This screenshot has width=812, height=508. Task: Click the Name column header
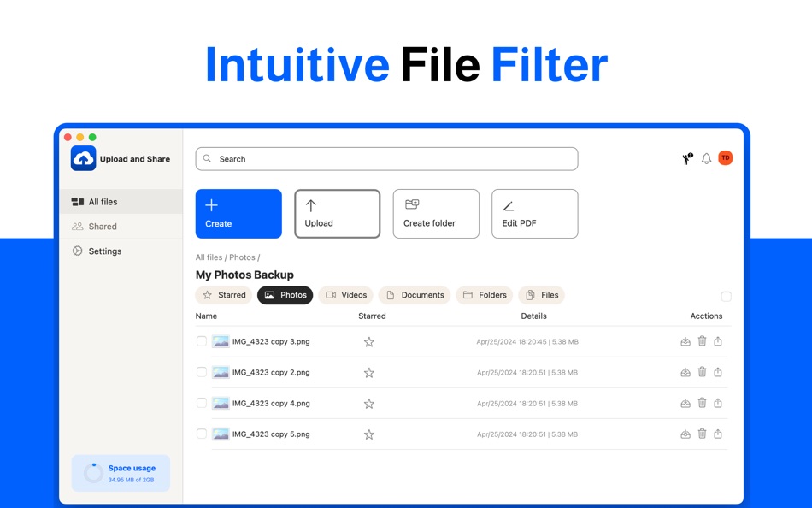pyautogui.click(x=206, y=316)
